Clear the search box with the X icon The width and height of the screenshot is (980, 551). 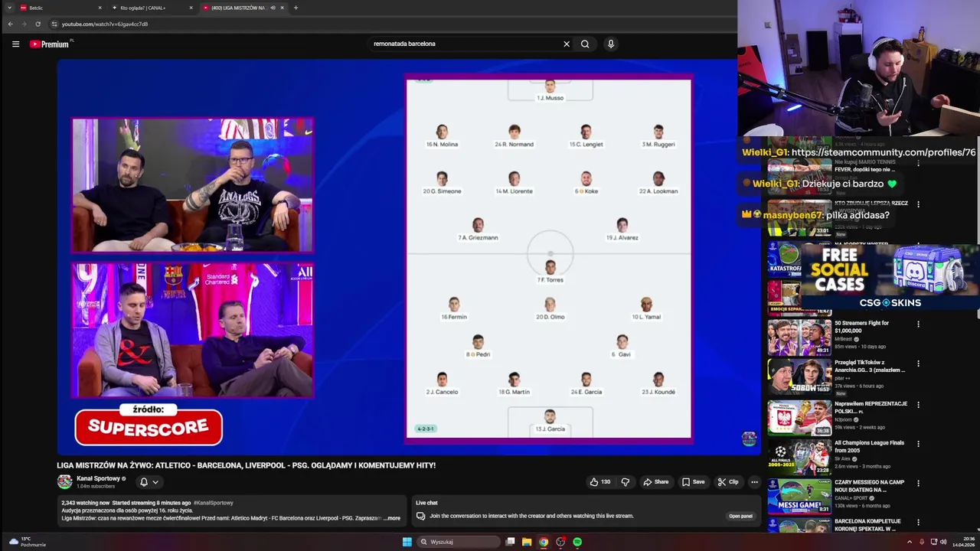click(567, 44)
